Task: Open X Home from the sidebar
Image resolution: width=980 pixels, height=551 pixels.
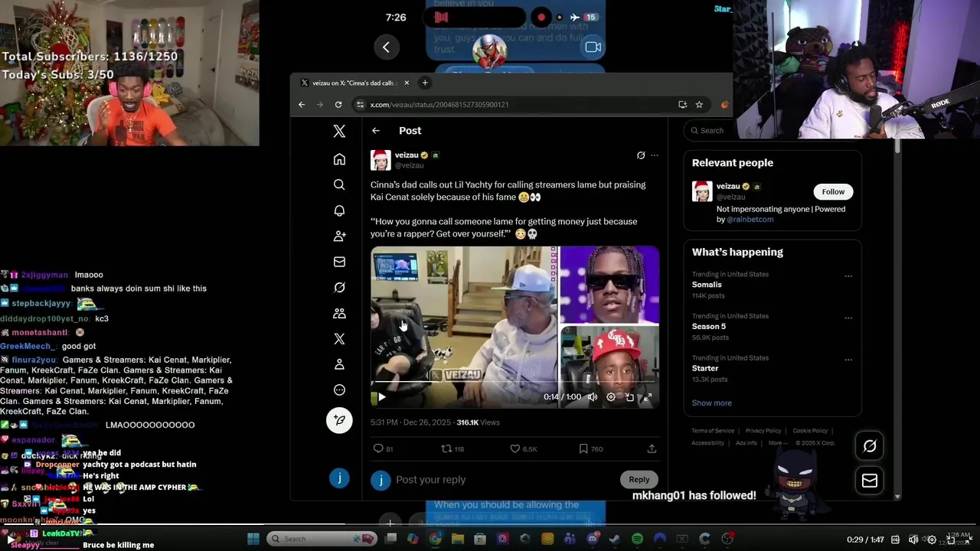Action: [x=339, y=159]
